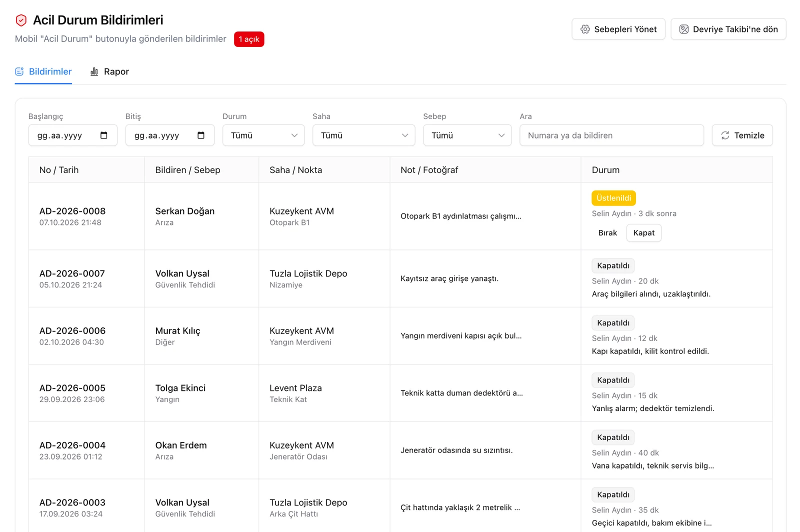Click note 'Kayıtsız araç girişe yanaştı.'
Viewport: 800px width, 532px height.
(x=449, y=278)
